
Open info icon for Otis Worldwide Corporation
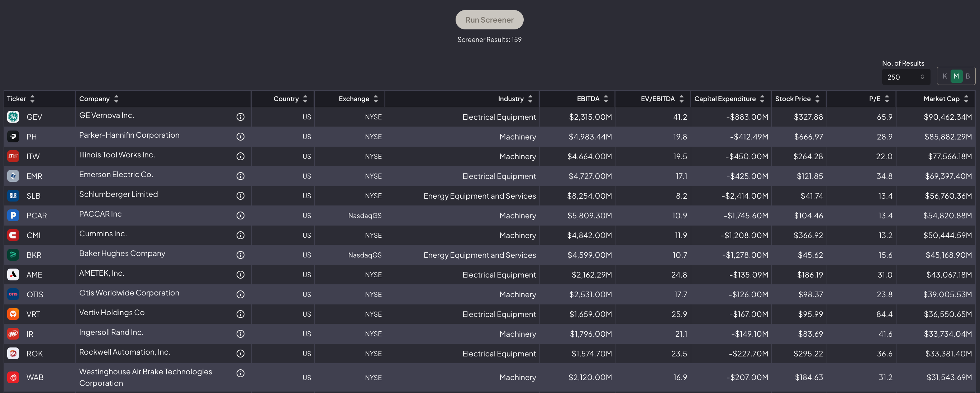(241, 294)
